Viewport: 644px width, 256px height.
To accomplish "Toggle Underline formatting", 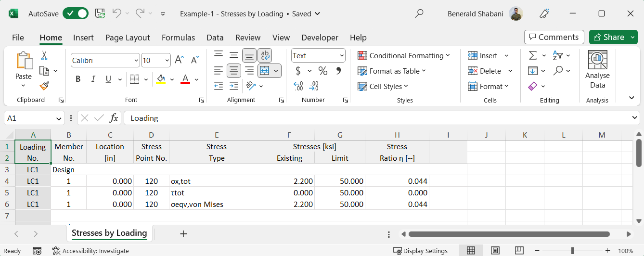I will click(x=108, y=79).
